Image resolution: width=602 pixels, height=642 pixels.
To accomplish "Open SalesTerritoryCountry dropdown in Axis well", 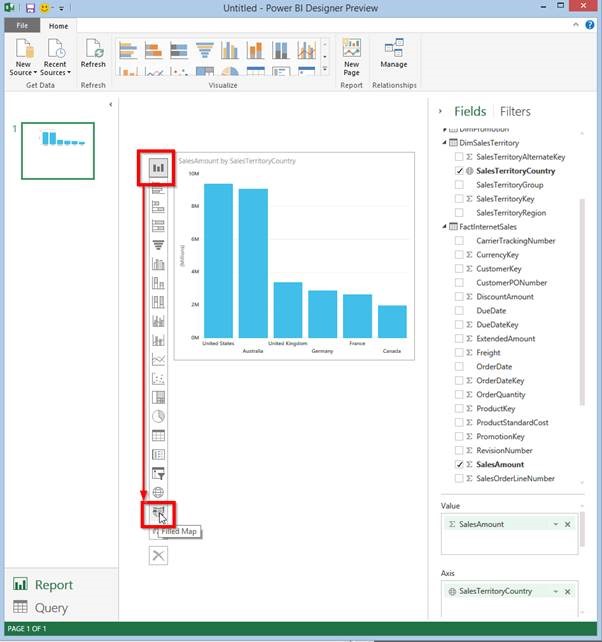I will pos(556,592).
